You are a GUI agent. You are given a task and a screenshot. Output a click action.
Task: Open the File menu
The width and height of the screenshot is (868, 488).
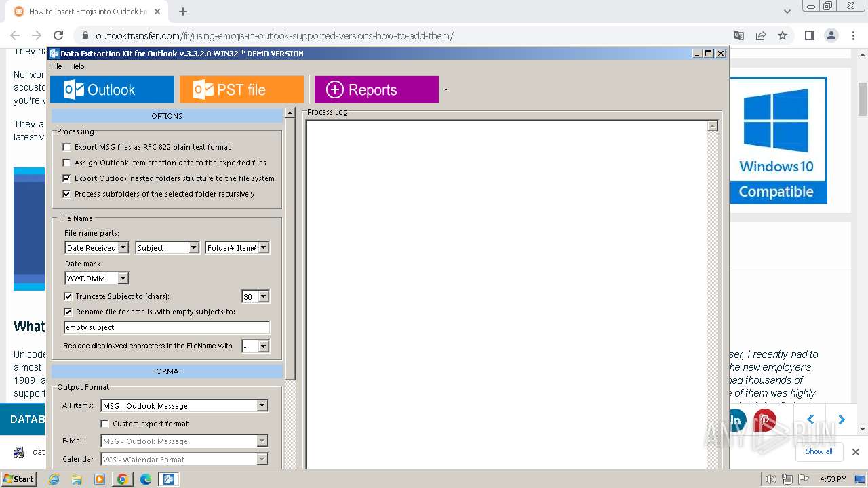pyautogui.click(x=56, y=66)
